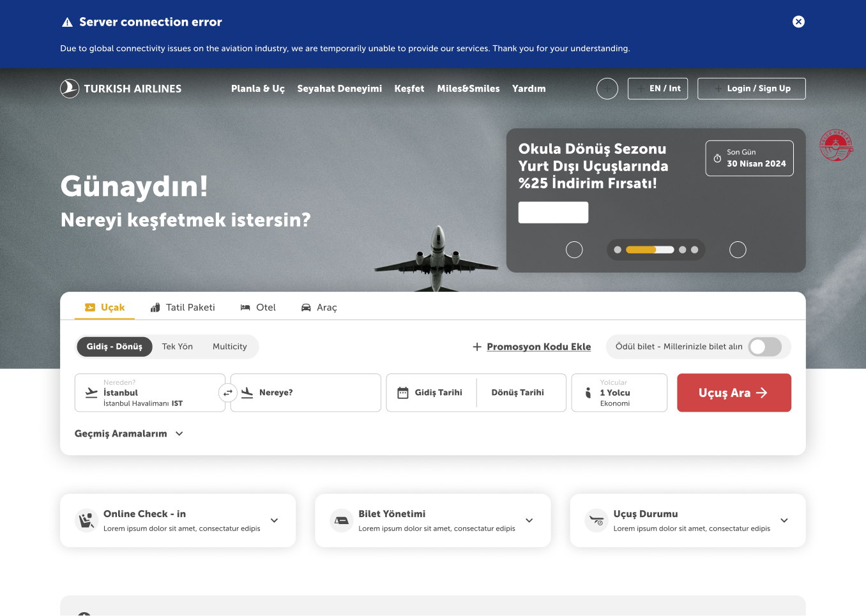Expand the Online Check-in card
The image size is (866, 616).
point(274,520)
